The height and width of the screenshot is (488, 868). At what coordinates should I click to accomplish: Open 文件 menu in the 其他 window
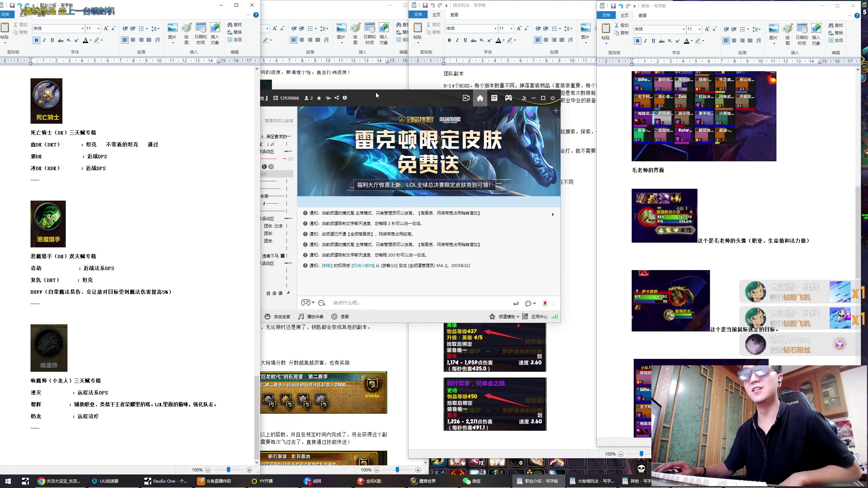(x=606, y=15)
